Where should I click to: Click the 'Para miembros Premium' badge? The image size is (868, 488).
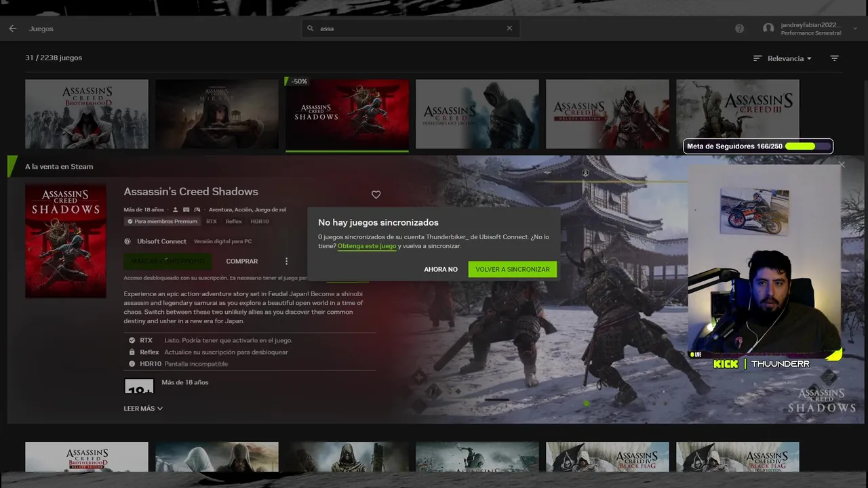[x=162, y=222]
